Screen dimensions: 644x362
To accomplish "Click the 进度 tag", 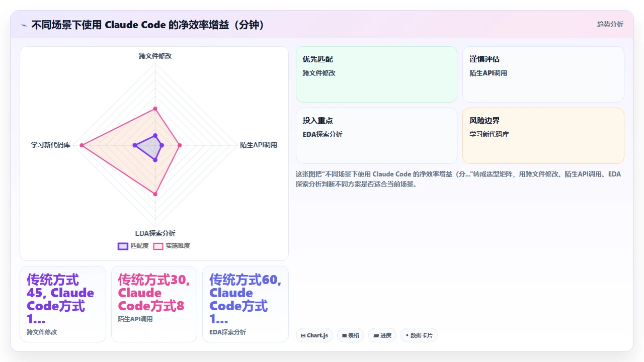I will 382,335.
